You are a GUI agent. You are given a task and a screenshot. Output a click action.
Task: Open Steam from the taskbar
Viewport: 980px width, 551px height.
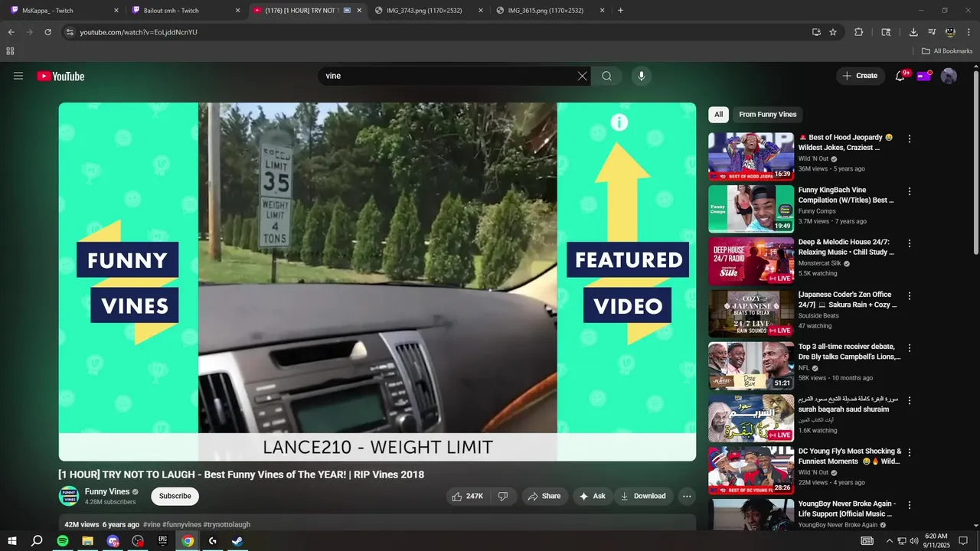238,541
